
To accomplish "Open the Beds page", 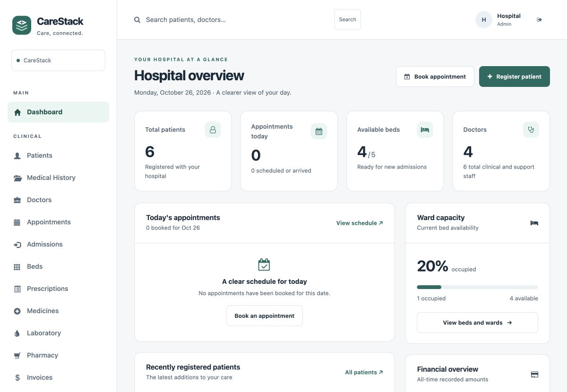I will click(58, 267).
